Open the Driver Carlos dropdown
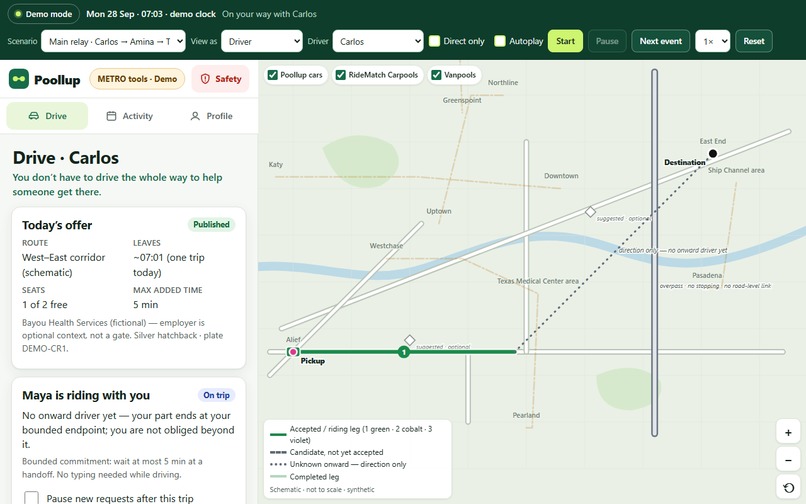 [378, 41]
